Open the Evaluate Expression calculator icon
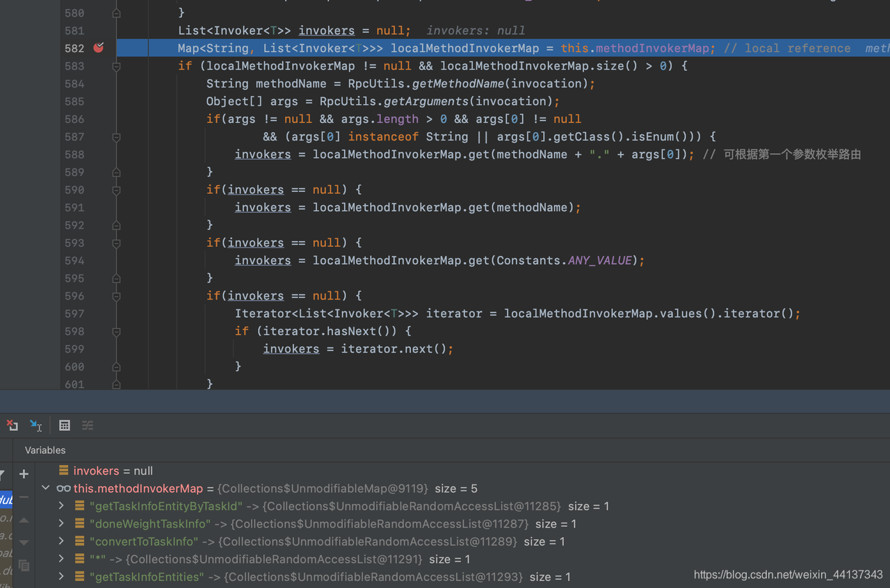This screenshot has height=588, width=890. (x=65, y=425)
